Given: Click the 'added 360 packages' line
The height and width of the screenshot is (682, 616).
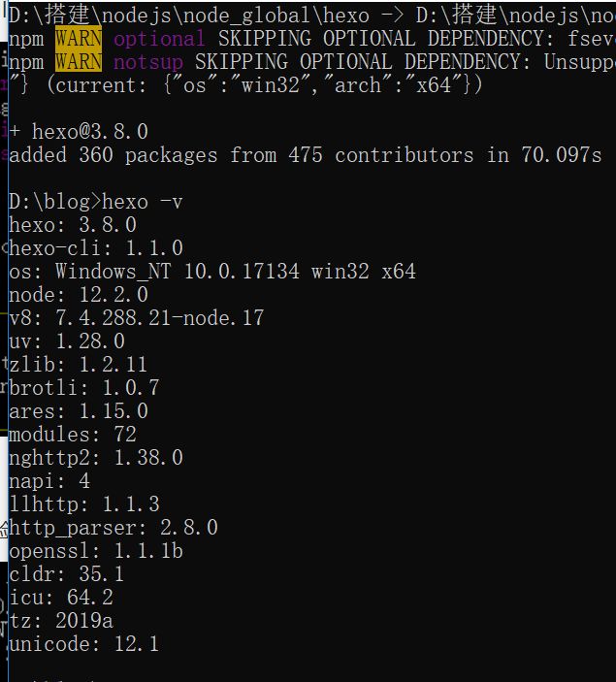Looking at the screenshot, I should coord(306,155).
